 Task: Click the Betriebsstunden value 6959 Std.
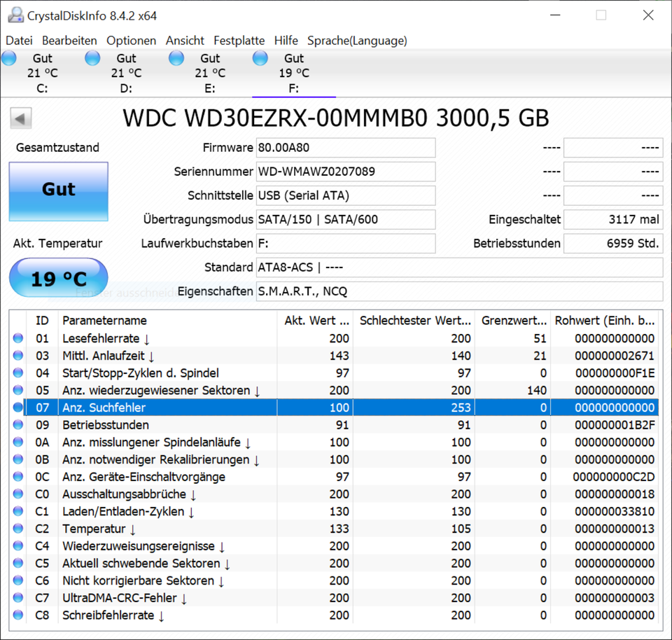point(613,244)
